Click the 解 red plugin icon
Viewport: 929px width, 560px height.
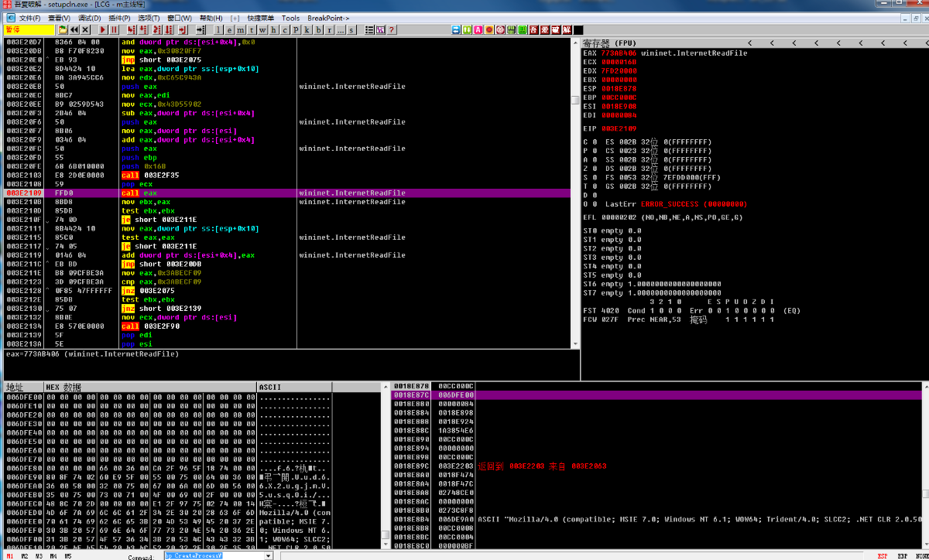(567, 29)
